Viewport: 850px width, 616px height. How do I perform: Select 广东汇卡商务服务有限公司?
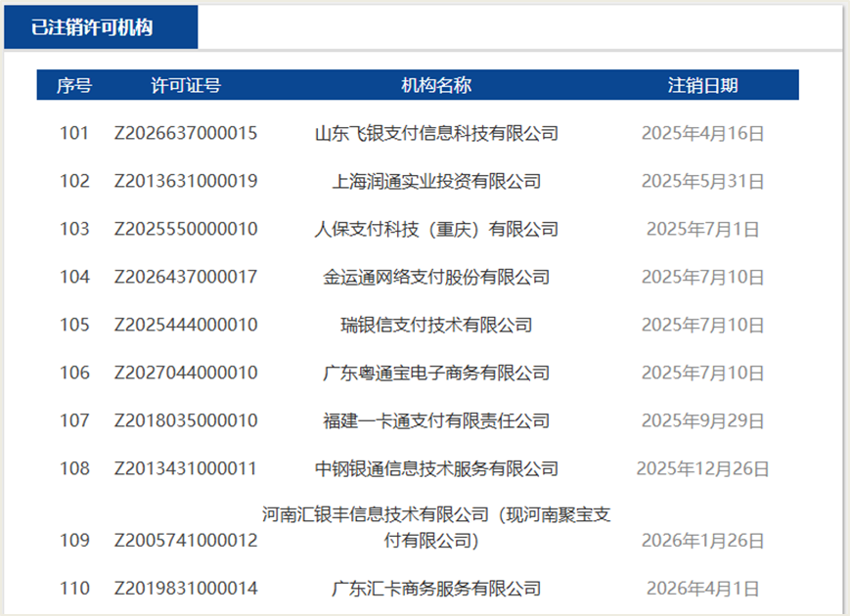coord(436,589)
